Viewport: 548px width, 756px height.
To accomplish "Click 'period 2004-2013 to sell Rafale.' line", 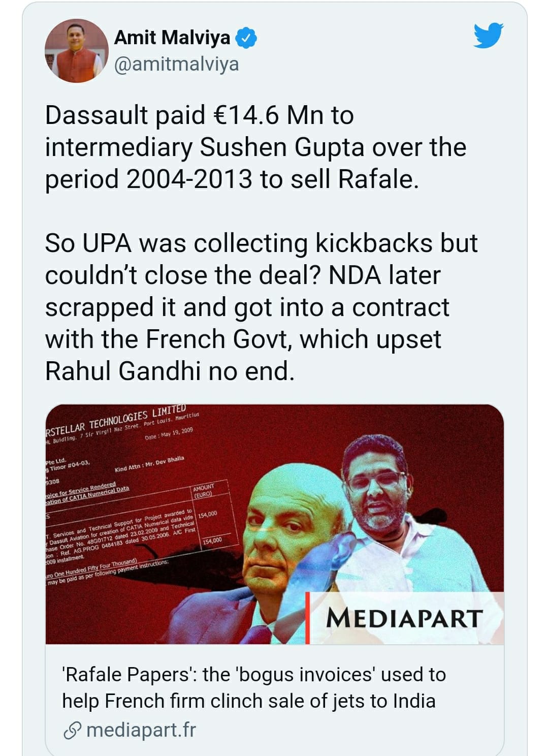I will coord(232,179).
